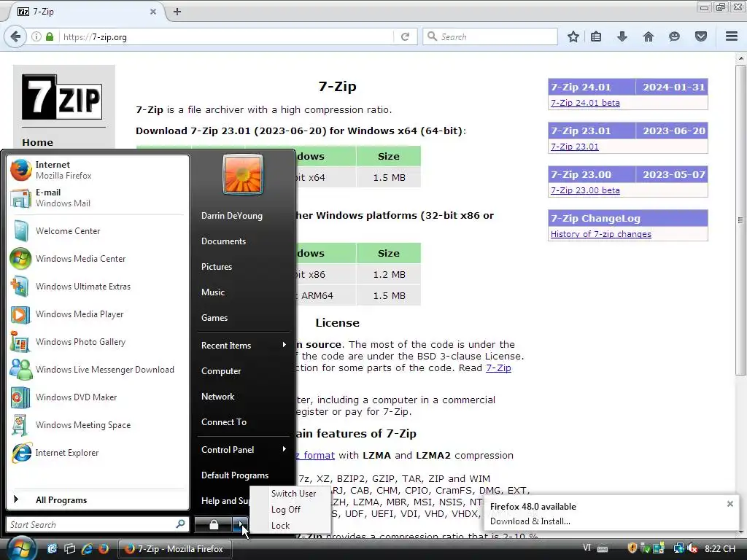The width and height of the screenshot is (747, 560).
Task: Open Firefox downloads arrow
Action: pyautogui.click(x=622, y=36)
